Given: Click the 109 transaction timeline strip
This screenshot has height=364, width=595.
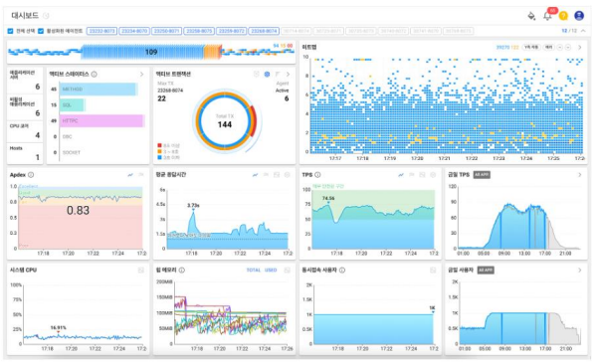Looking at the screenshot, I should (151, 52).
